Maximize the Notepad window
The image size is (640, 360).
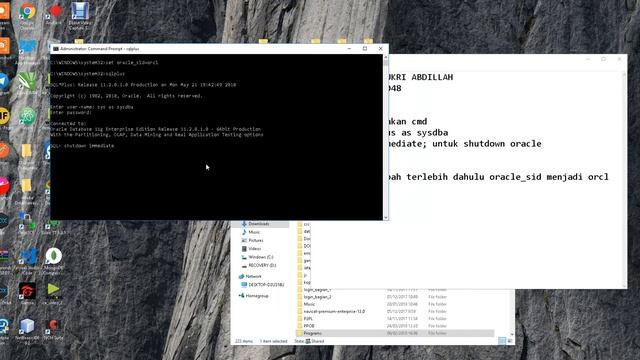click(x=604, y=59)
